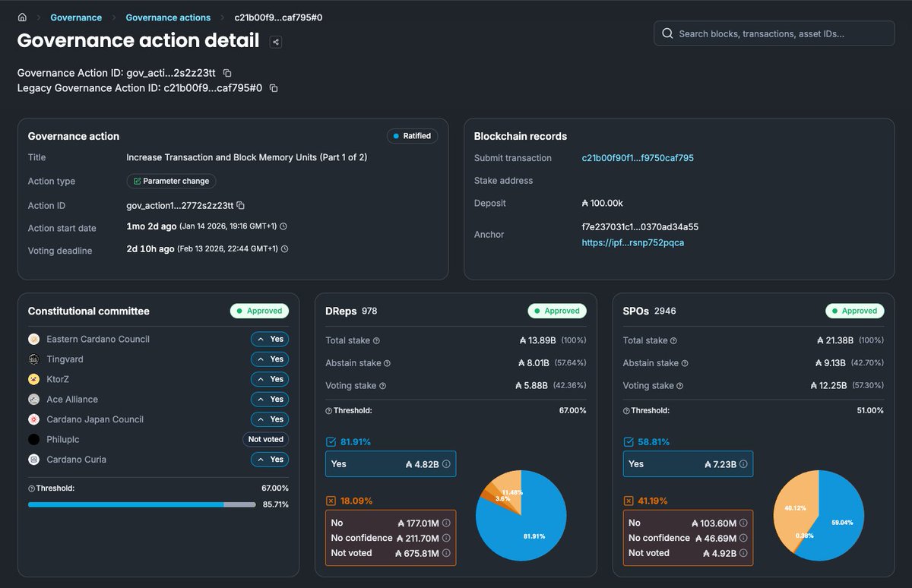
Task: Click DReps Abstain stake info icon
Action: [x=388, y=363]
